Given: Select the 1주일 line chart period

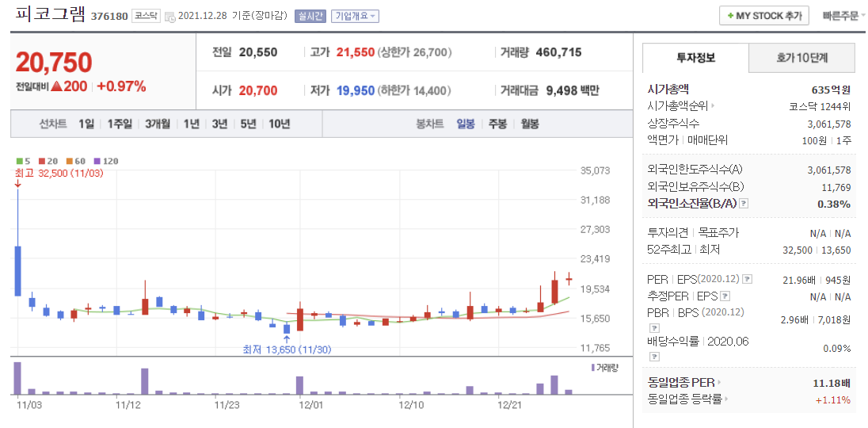Looking at the screenshot, I should pos(120,124).
